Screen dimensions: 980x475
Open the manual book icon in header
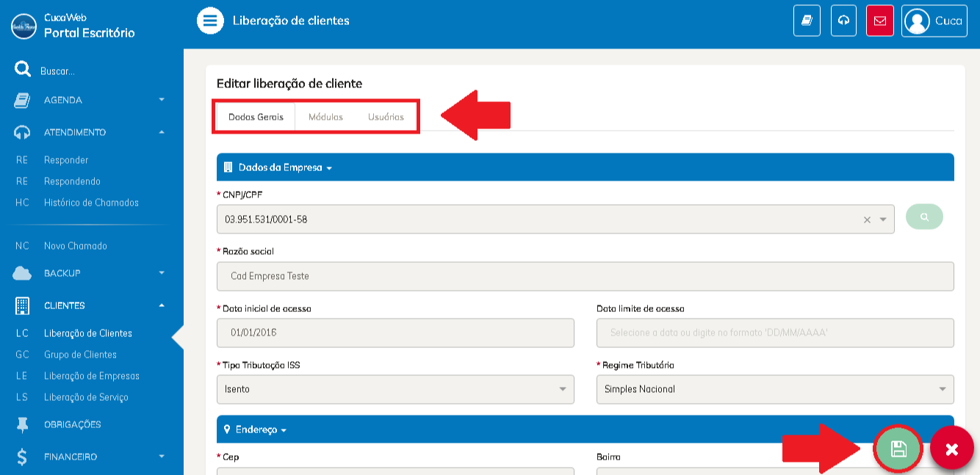[807, 21]
